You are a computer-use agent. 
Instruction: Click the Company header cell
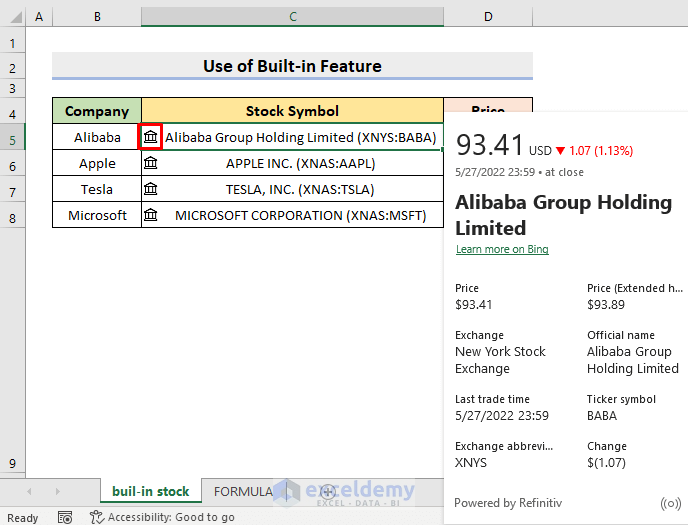(x=97, y=111)
